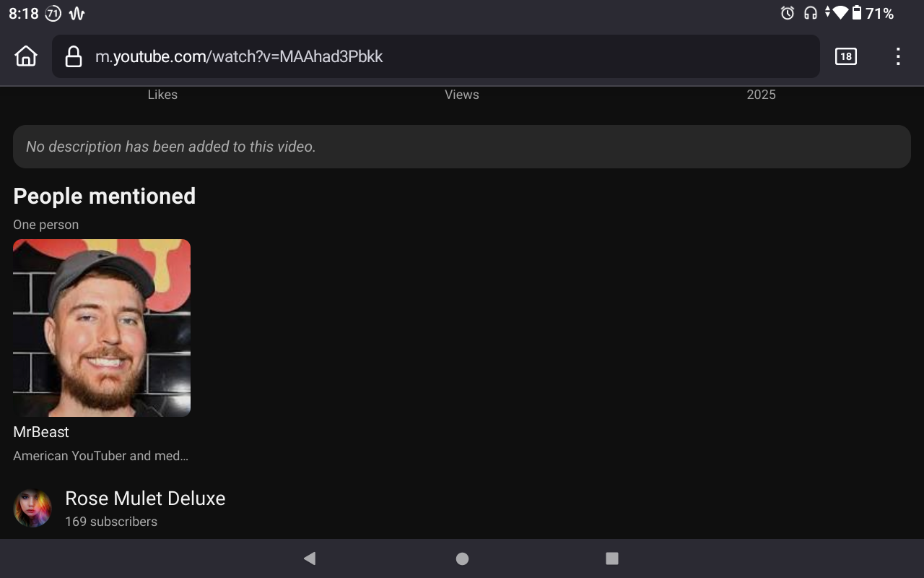
Task: Tap the MrBeast name label
Action: tap(41, 432)
